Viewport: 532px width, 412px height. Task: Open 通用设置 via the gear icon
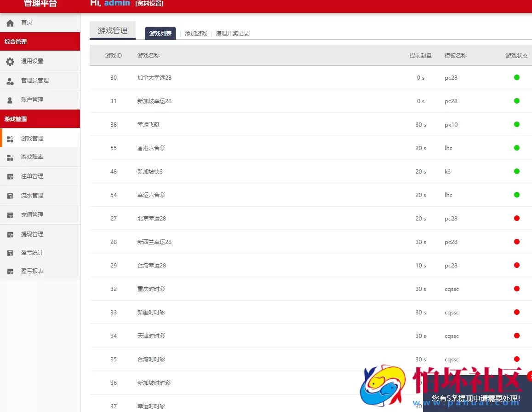[11, 61]
